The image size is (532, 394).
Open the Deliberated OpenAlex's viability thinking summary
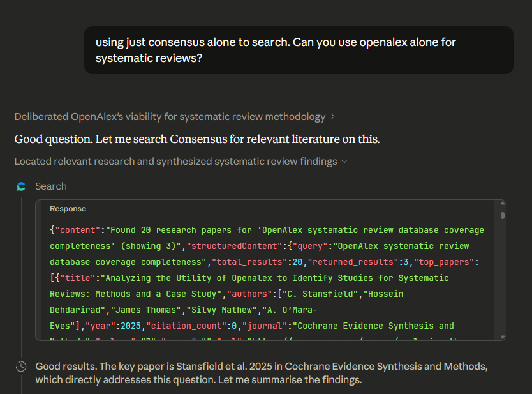(170, 117)
